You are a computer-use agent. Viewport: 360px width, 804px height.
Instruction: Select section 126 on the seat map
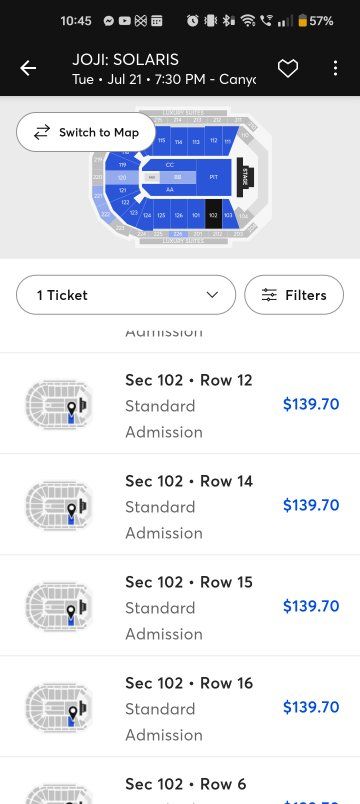point(178,215)
